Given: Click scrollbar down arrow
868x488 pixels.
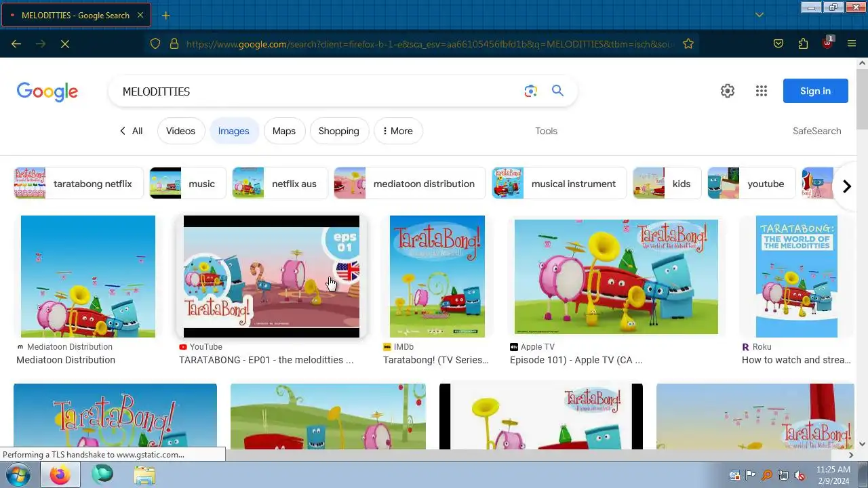Looking at the screenshot, I should tap(862, 444).
